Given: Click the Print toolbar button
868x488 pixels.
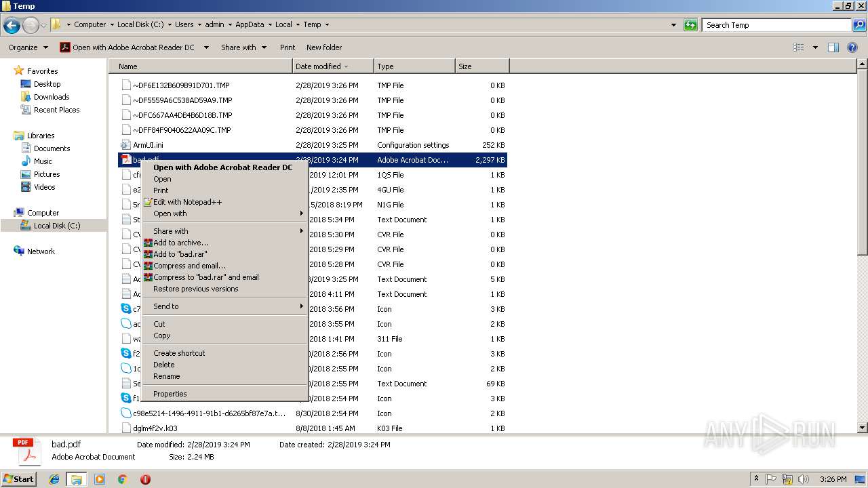Looking at the screenshot, I should (288, 47).
